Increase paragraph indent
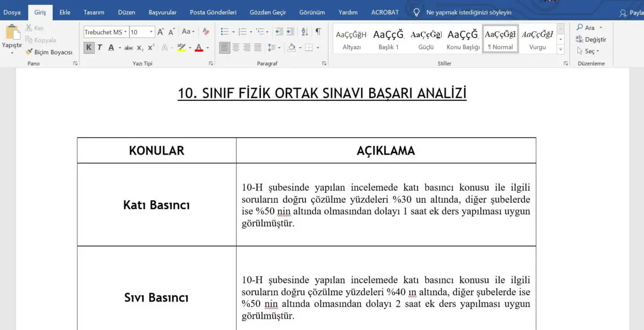 click(x=290, y=32)
